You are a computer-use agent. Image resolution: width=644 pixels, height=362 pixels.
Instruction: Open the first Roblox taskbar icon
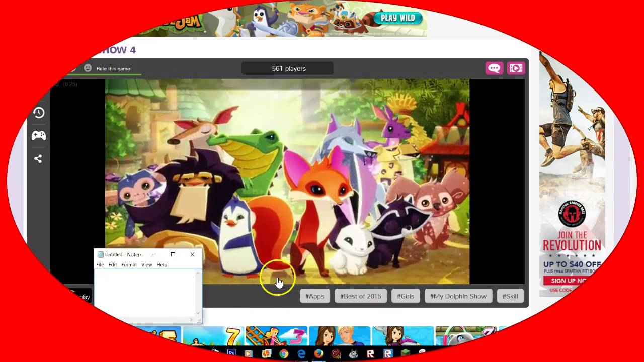370,354
